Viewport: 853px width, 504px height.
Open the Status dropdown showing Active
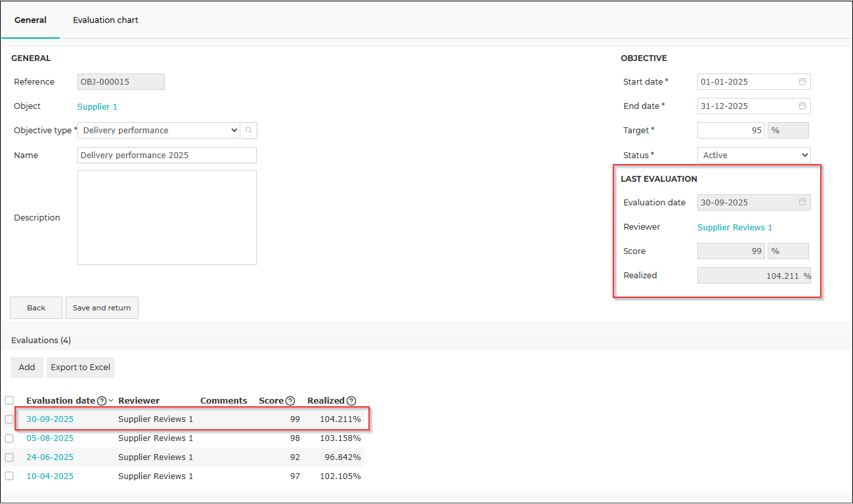tap(754, 156)
